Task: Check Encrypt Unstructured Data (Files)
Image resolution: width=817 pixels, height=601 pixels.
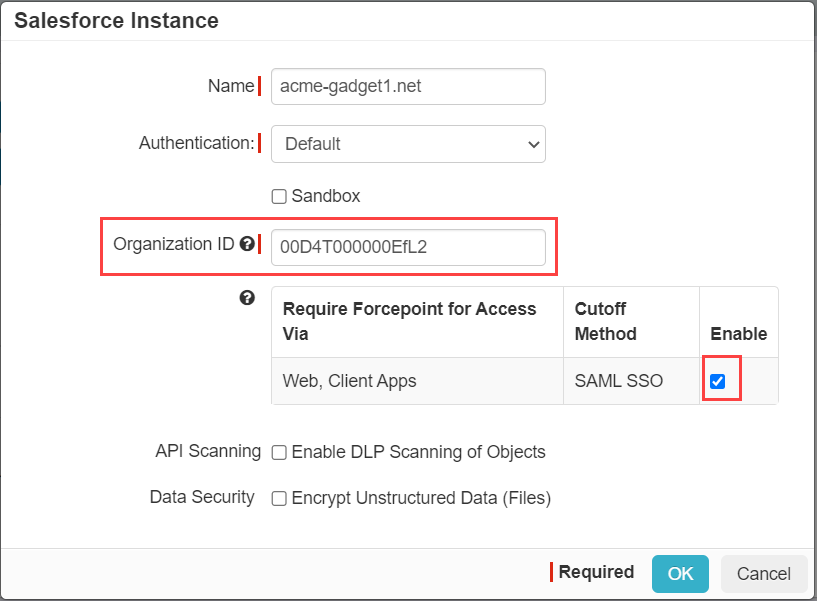Action: pyautogui.click(x=278, y=498)
